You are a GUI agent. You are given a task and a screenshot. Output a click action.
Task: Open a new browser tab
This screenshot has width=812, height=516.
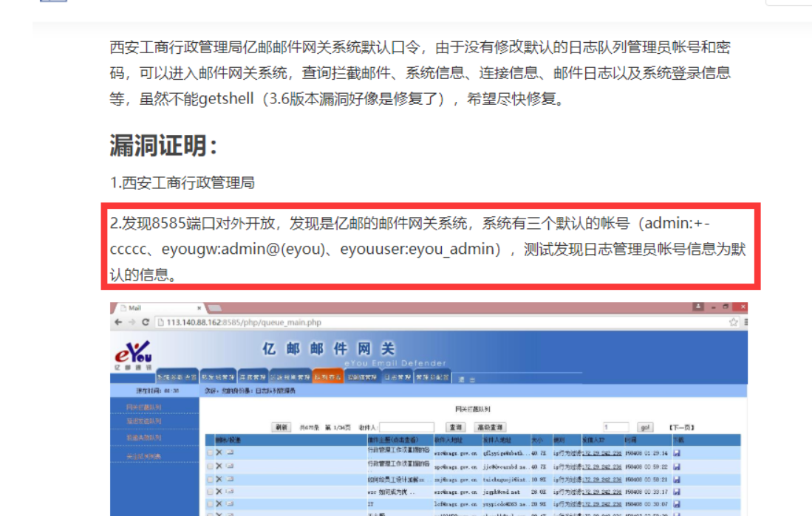[215, 309]
